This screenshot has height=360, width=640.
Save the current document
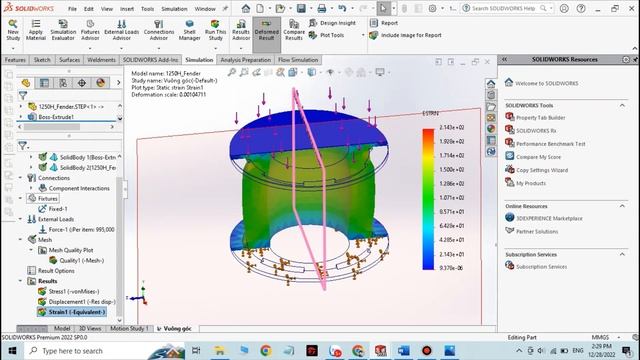(301, 8)
